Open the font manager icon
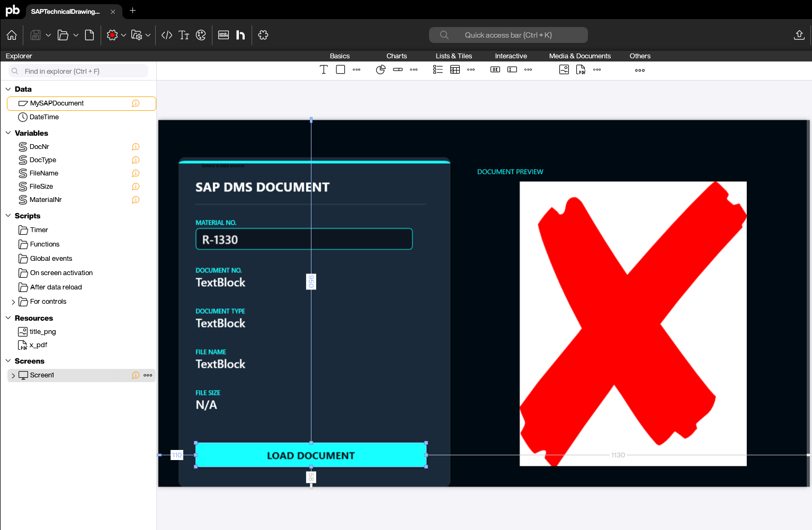This screenshot has width=812, height=530. click(x=184, y=35)
